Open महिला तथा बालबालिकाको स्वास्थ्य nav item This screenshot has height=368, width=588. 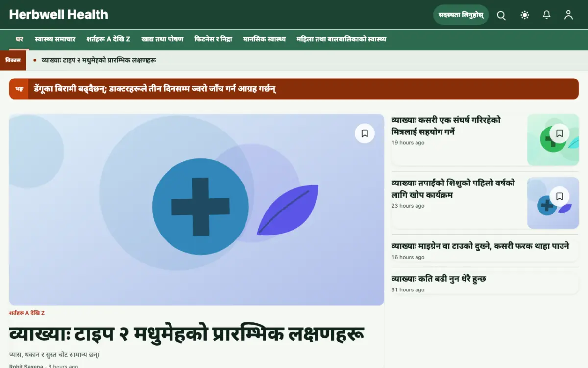point(342,39)
